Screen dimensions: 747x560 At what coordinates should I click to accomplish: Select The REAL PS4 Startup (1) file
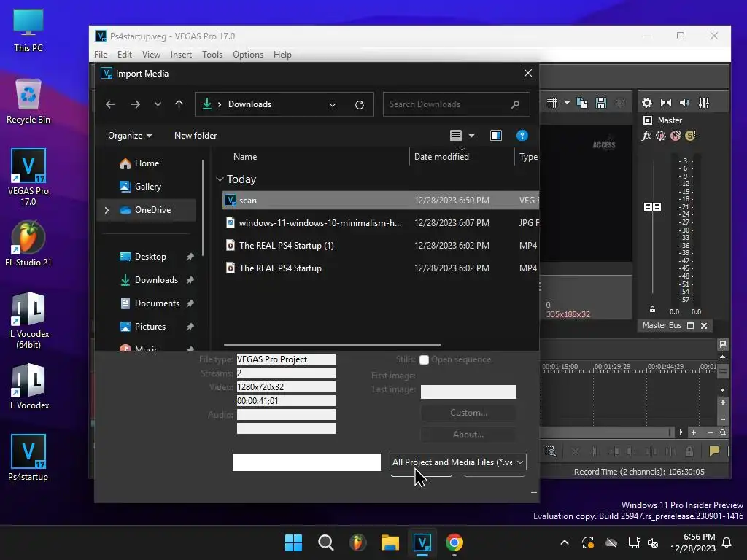[380, 246]
